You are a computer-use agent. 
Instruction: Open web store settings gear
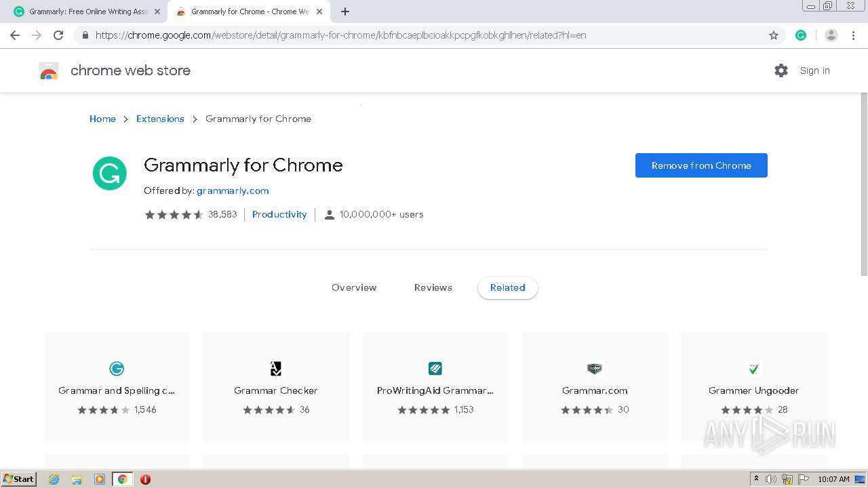point(781,70)
